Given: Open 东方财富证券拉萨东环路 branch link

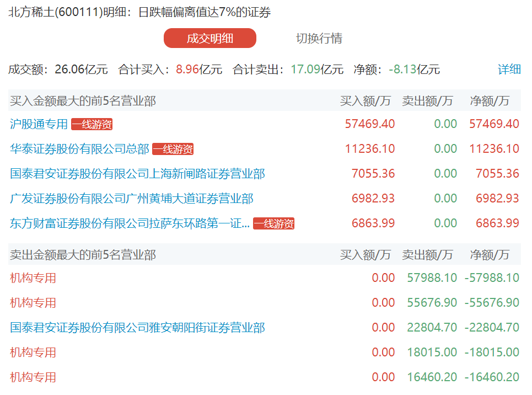Looking at the screenshot, I should (130, 223).
